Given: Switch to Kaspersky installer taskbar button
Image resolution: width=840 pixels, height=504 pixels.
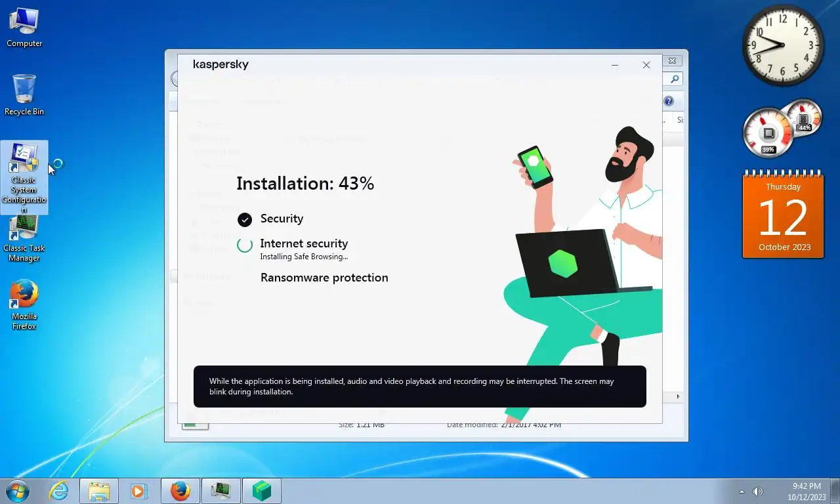Looking at the screenshot, I should (261, 491).
